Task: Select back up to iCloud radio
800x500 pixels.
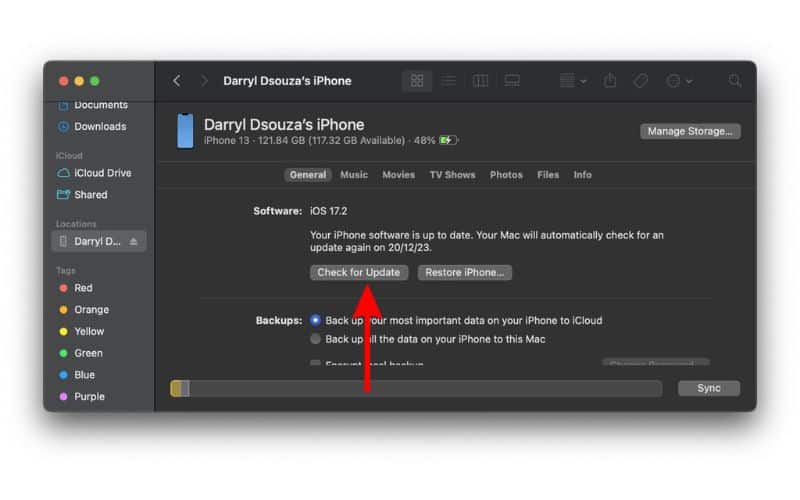Action: pyautogui.click(x=315, y=320)
